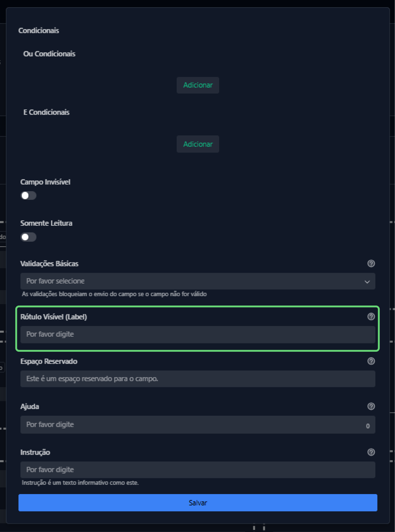Click Adicionar under Ou Condicionais
The image size is (395, 532).
197,85
